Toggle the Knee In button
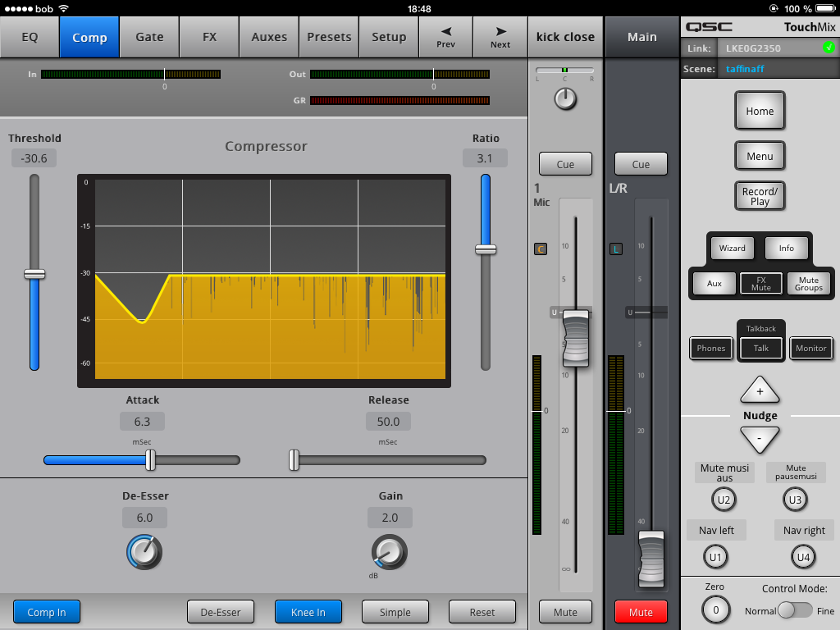 tap(308, 612)
